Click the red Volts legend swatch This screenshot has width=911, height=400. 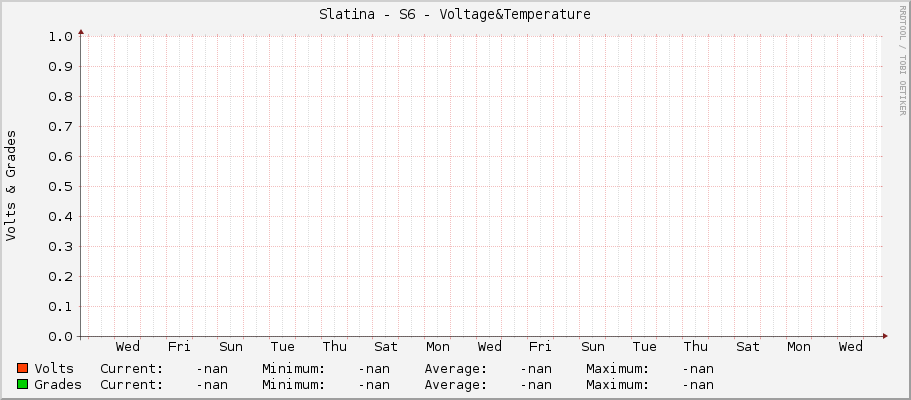[23, 368]
